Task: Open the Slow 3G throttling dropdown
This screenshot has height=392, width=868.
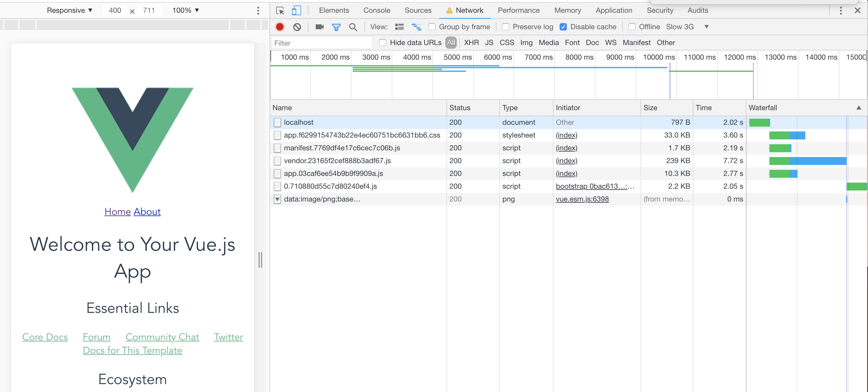Action: pos(687,26)
